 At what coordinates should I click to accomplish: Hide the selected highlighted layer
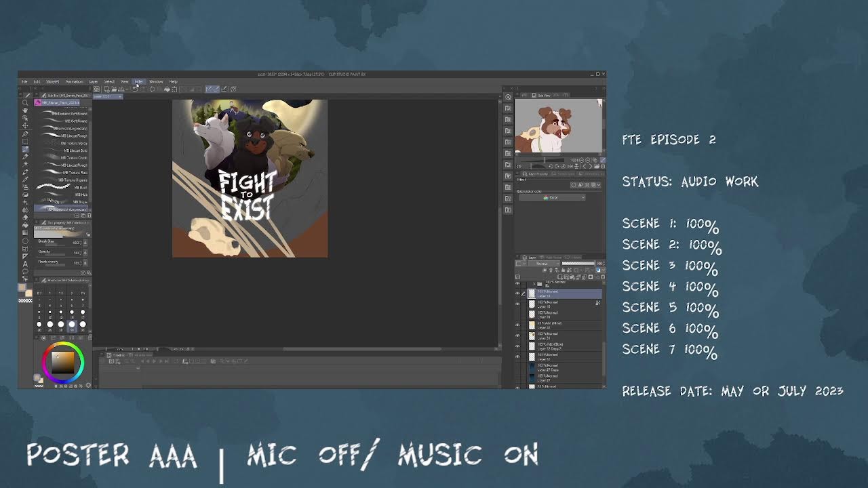point(517,293)
